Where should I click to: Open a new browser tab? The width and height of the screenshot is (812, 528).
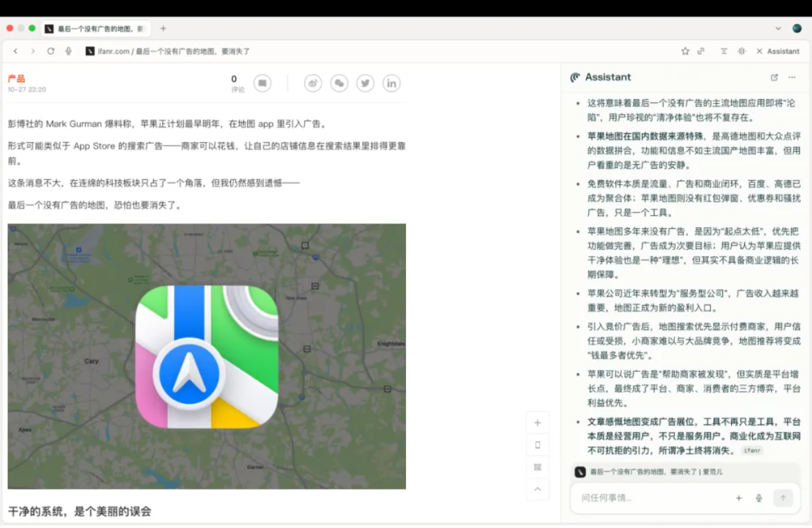[x=163, y=28]
